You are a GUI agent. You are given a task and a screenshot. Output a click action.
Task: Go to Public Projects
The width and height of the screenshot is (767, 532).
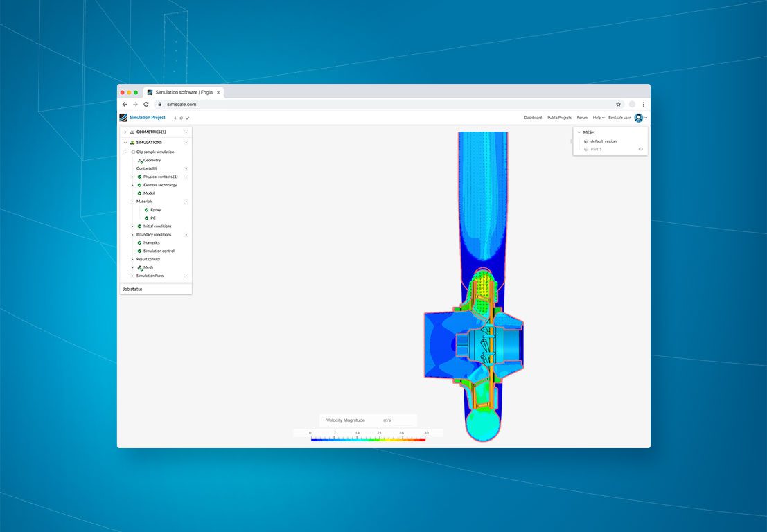tap(559, 118)
